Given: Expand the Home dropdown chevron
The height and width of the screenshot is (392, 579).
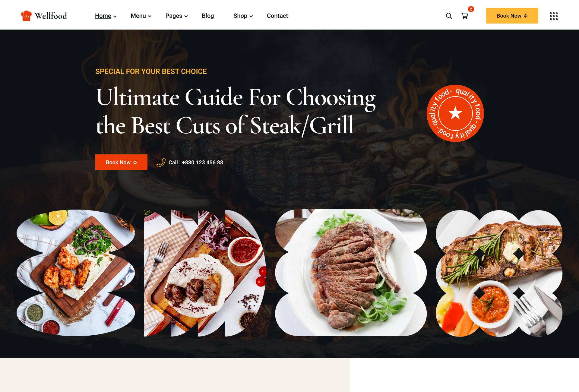Looking at the screenshot, I should 115,17.
